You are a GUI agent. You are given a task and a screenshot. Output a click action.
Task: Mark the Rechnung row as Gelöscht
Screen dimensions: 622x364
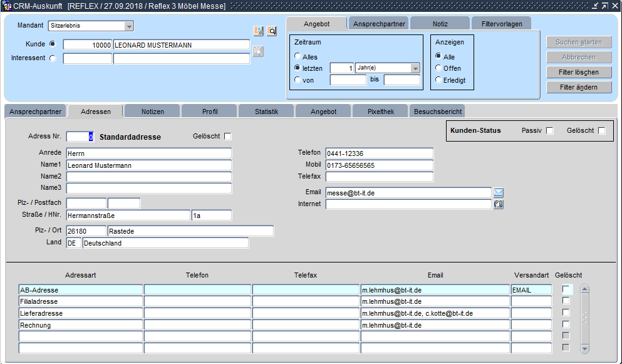coord(566,325)
